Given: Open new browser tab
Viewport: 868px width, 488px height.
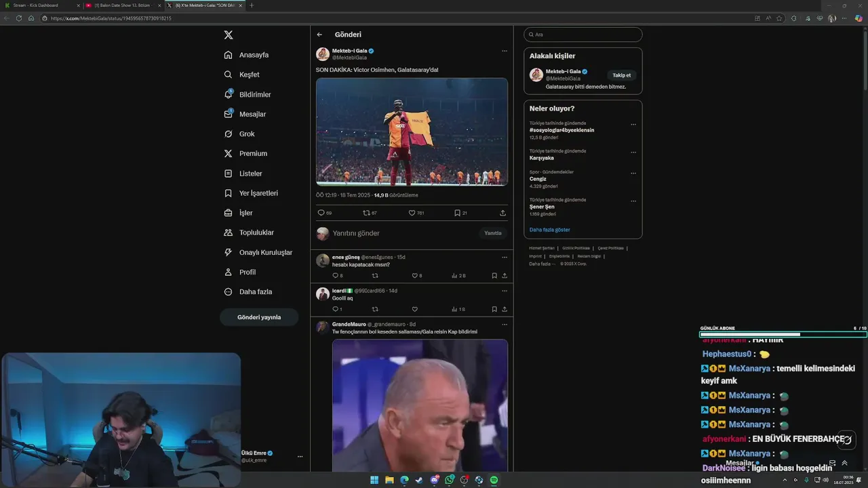Looking at the screenshot, I should coord(252,5).
